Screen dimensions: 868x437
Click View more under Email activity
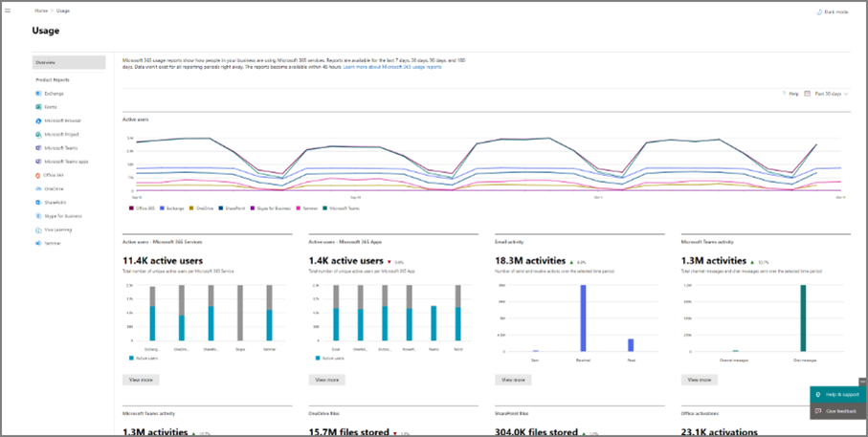point(513,380)
